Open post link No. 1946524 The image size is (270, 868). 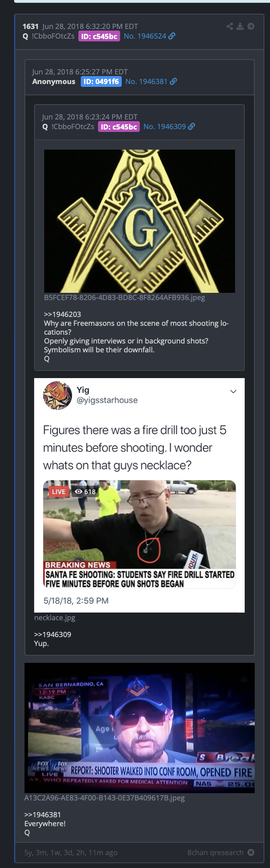coord(145,36)
